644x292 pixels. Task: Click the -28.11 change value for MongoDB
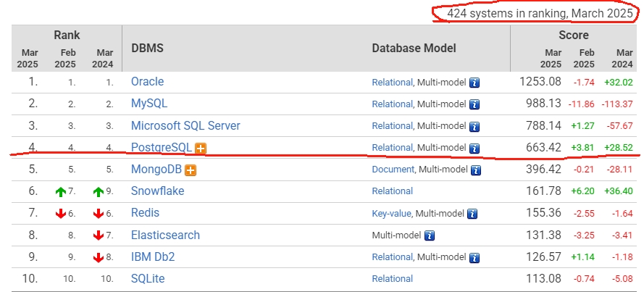(x=620, y=170)
